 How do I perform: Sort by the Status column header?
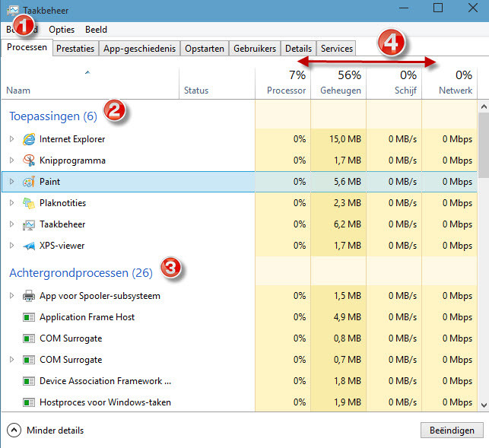coord(217,83)
